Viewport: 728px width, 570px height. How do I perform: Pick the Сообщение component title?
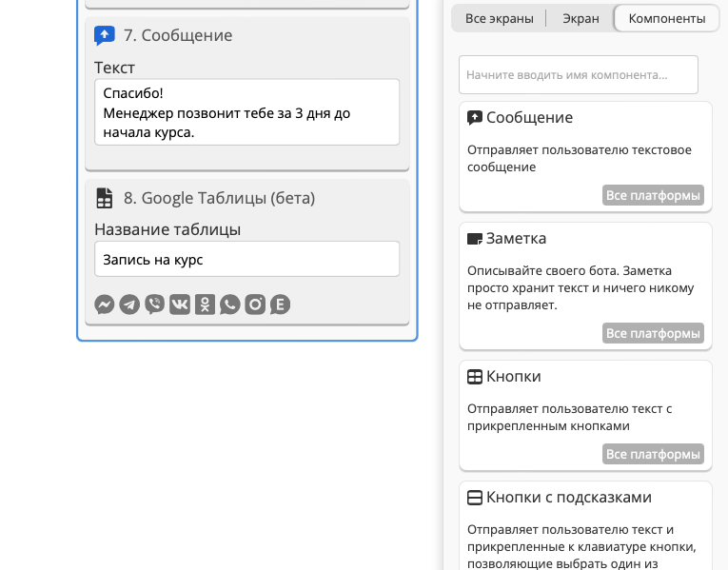529,117
